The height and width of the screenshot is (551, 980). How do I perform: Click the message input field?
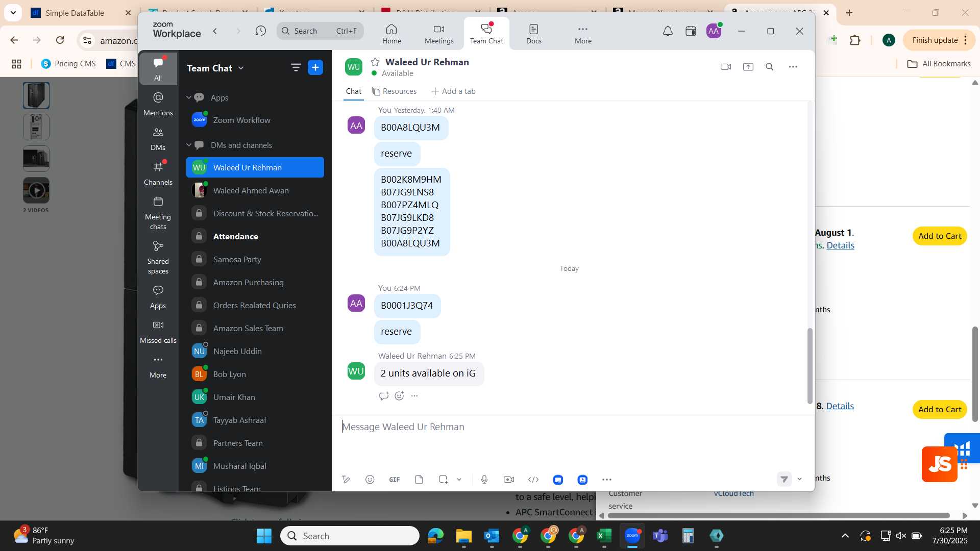(572, 427)
